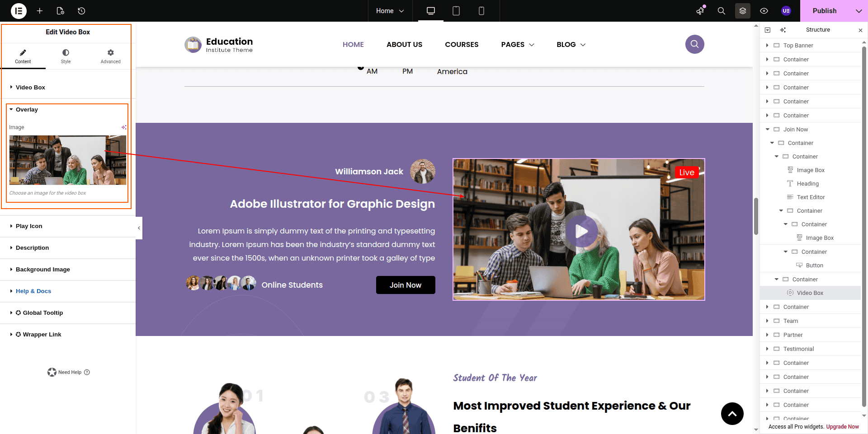Toggle the Structure layers panel button
Screen dimensions: 868x434
[x=742, y=11]
